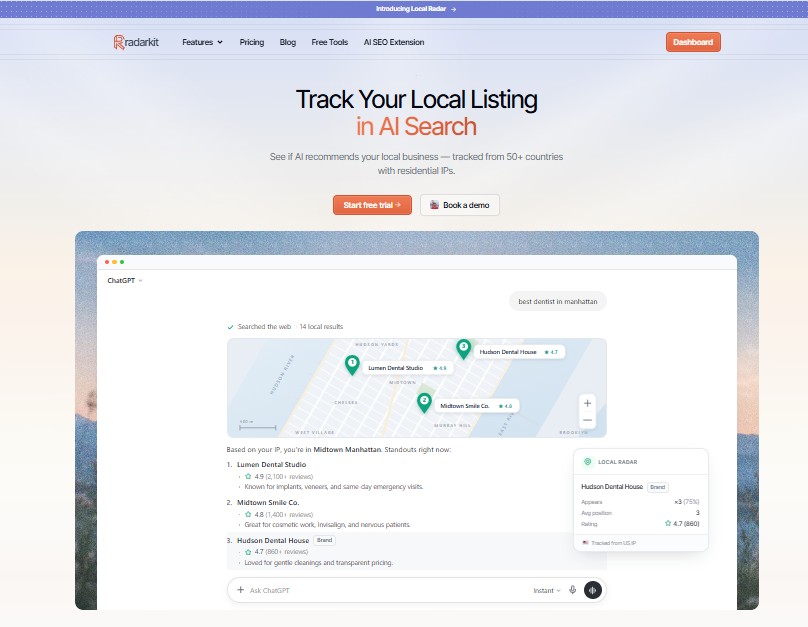Open the Pricing page
Screen dimensions: 808x627
(x=251, y=42)
